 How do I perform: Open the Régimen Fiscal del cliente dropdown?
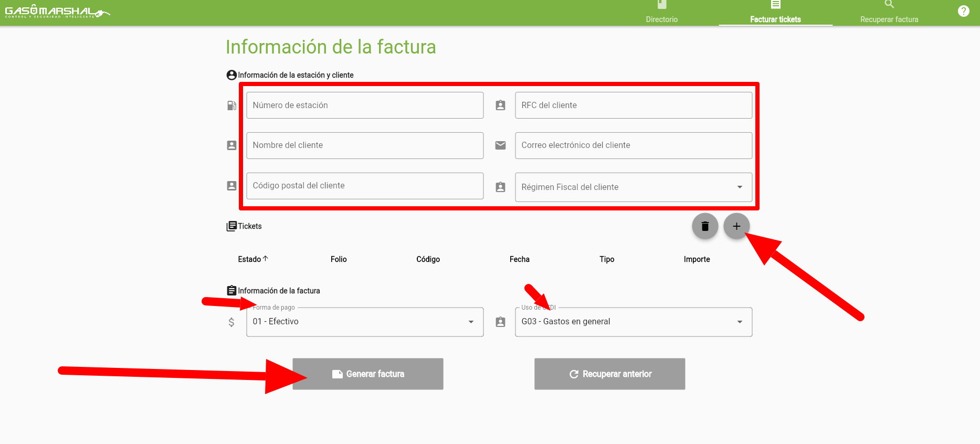click(x=634, y=187)
